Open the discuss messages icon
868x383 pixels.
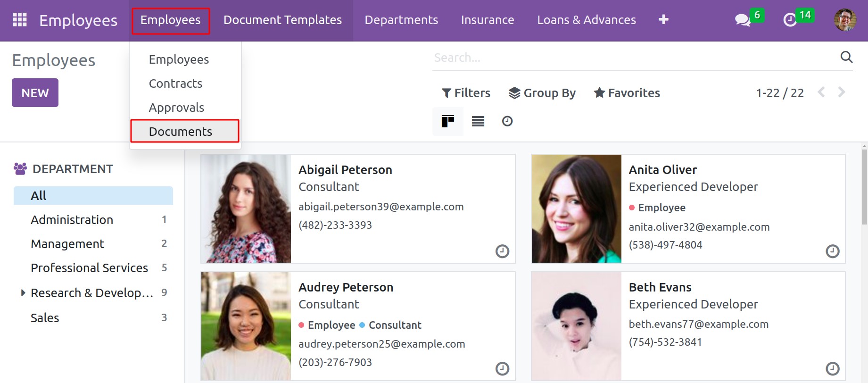(x=742, y=20)
